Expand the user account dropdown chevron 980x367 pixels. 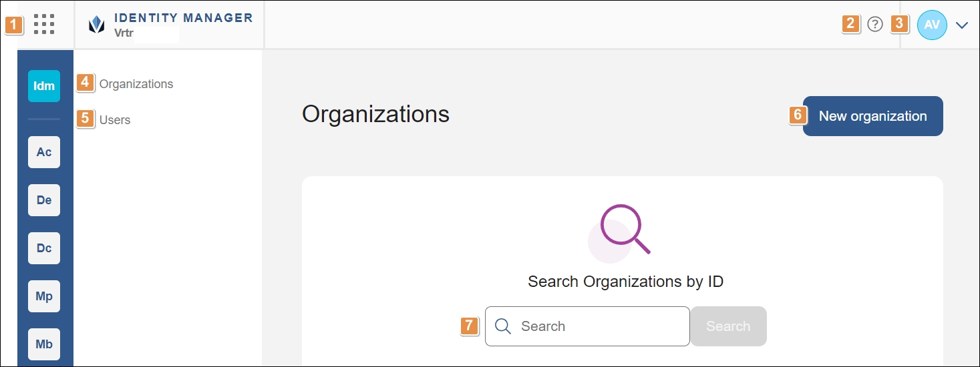point(962,25)
